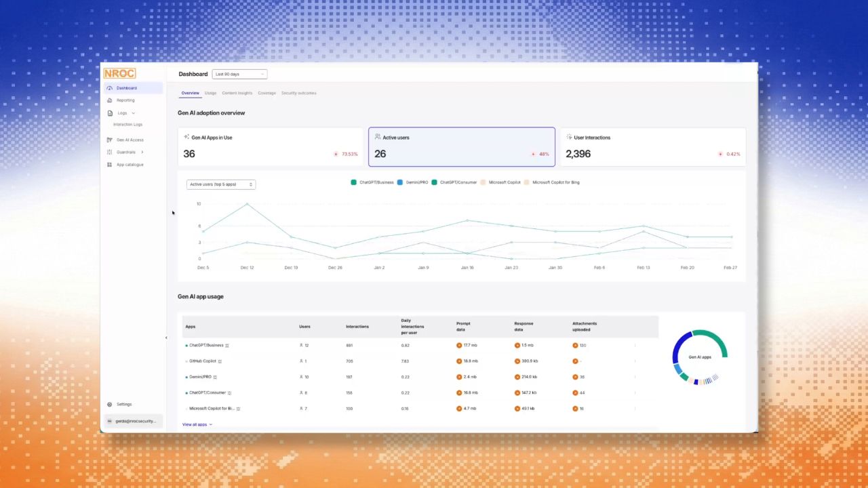This screenshot has height=488, width=868.
Task: Toggle ChatGPT/Business series in chart legend
Action: click(372, 182)
